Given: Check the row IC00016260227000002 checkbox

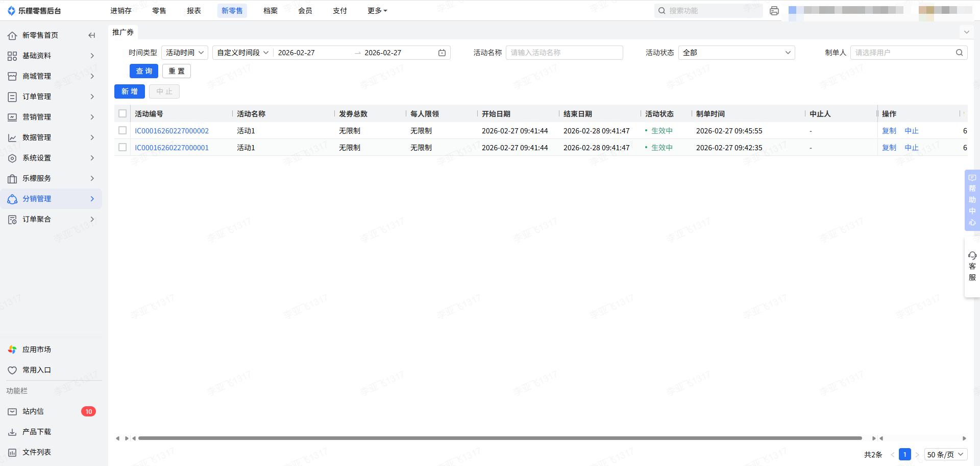Looking at the screenshot, I should 122,130.
